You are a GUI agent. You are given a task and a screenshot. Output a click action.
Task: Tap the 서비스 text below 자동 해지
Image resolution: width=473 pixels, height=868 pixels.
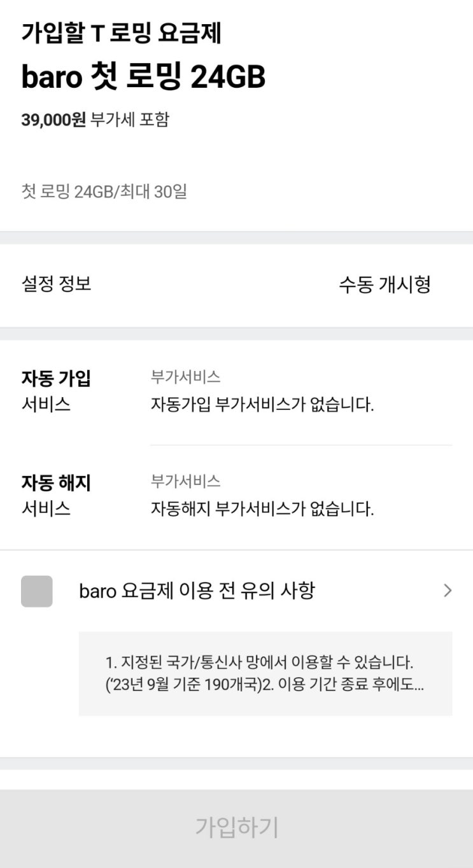[x=46, y=509]
